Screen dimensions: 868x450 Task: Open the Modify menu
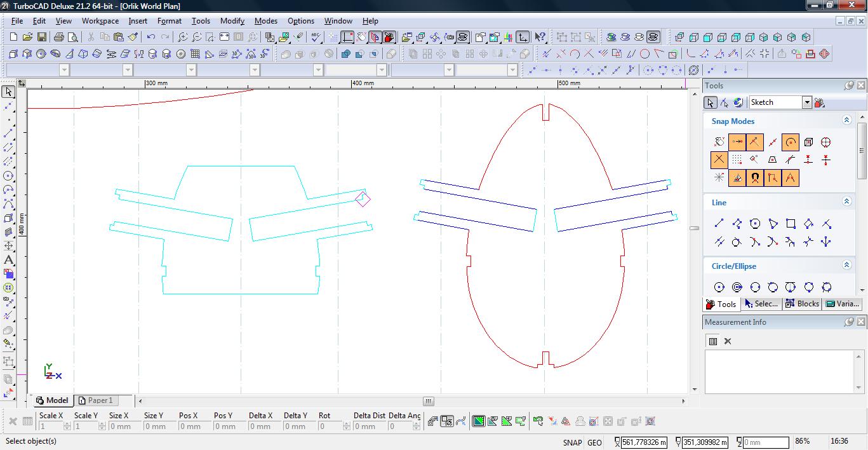232,21
